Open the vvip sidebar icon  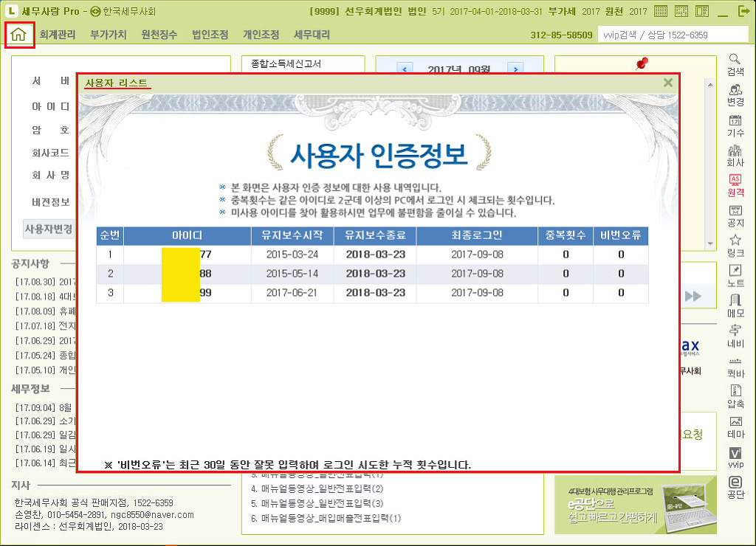(735, 457)
